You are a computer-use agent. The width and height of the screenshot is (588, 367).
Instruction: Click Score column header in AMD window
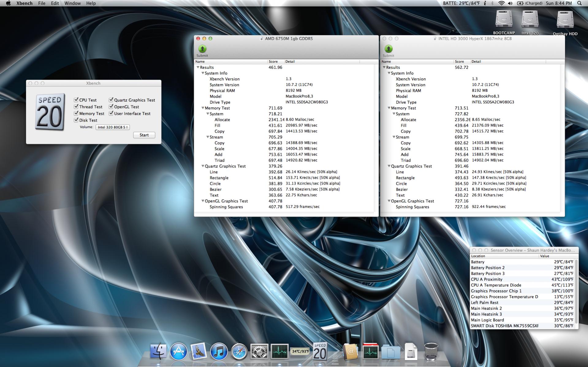(276, 62)
